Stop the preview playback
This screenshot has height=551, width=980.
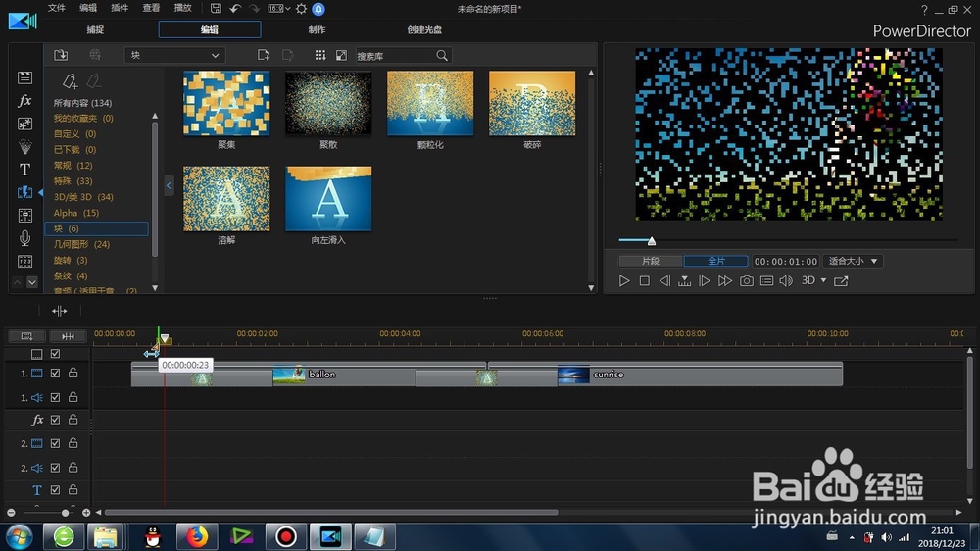[x=645, y=280]
